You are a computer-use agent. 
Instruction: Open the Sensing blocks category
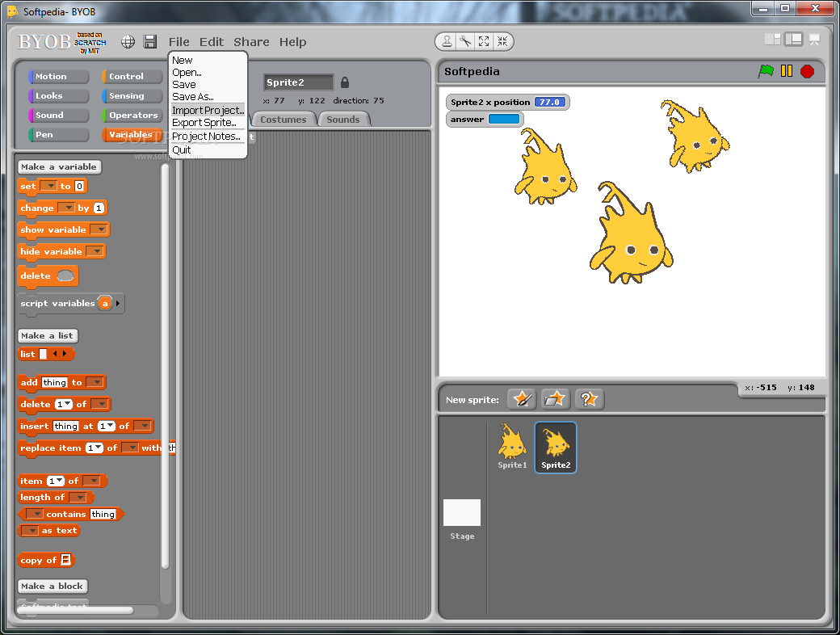coord(132,96)
